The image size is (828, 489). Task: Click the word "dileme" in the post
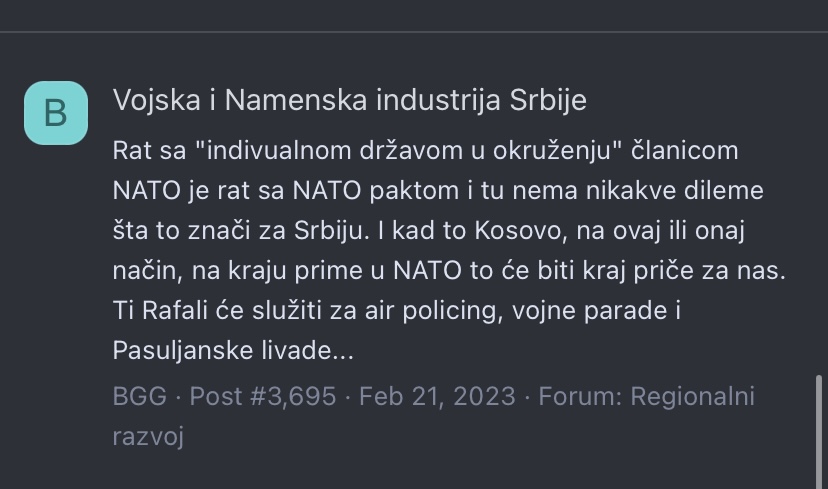tap(718, 191)
